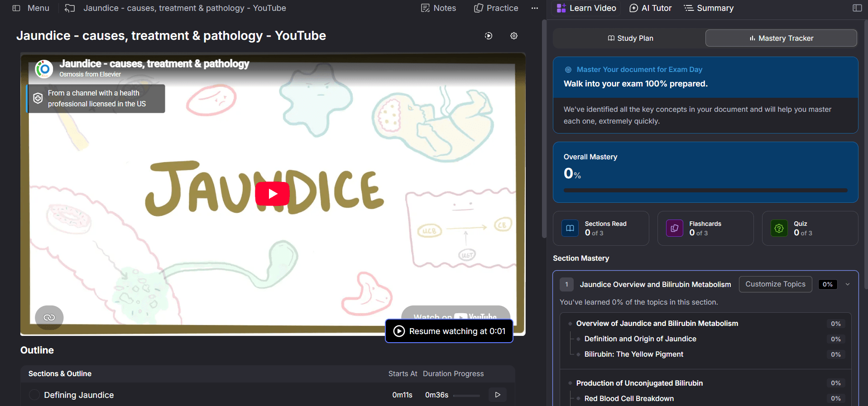The height and width of the screenshot is (406, 868).
Task: Click the copy link icon on video
Action: click(x=49, y=317)
